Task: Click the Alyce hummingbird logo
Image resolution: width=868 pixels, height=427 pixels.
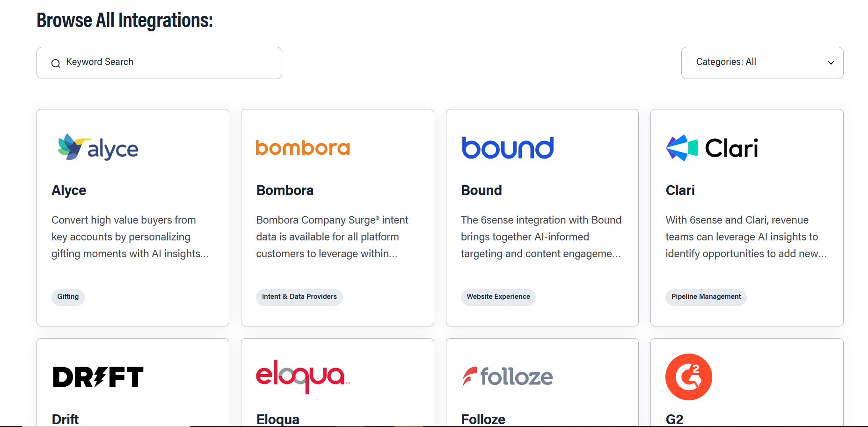Action: 98,148
